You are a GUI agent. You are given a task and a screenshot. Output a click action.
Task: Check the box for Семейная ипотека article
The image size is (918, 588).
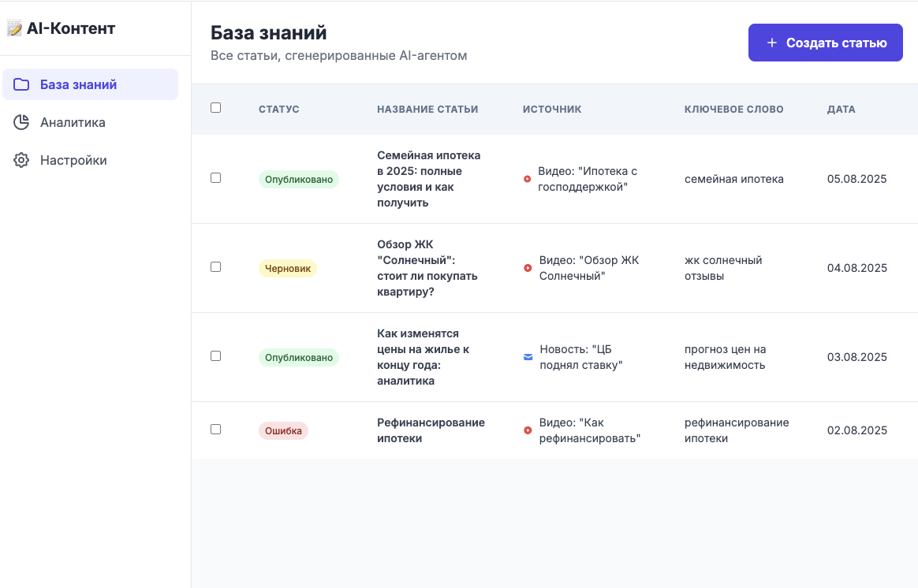[216, 178]
